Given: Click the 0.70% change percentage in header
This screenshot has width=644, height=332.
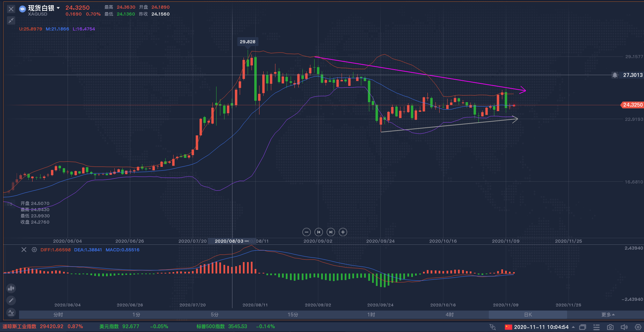Looking at the screenshot, I should click(93, 14).
